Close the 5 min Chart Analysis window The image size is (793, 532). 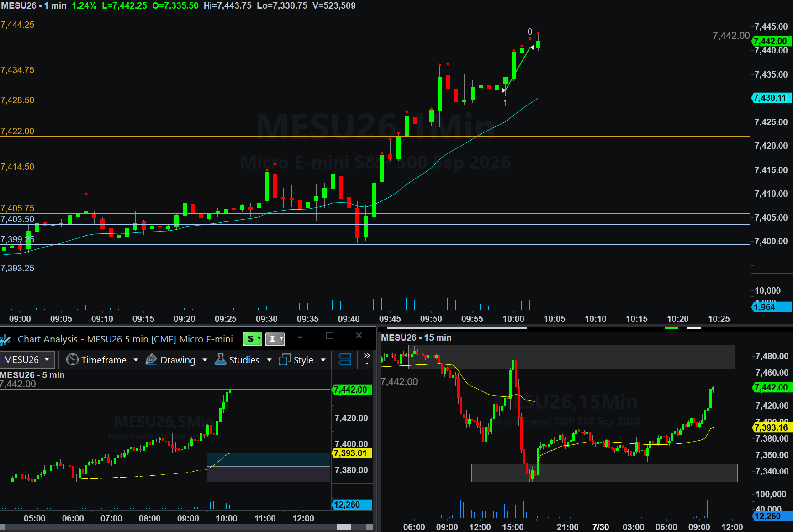click(x=359, y=336)
